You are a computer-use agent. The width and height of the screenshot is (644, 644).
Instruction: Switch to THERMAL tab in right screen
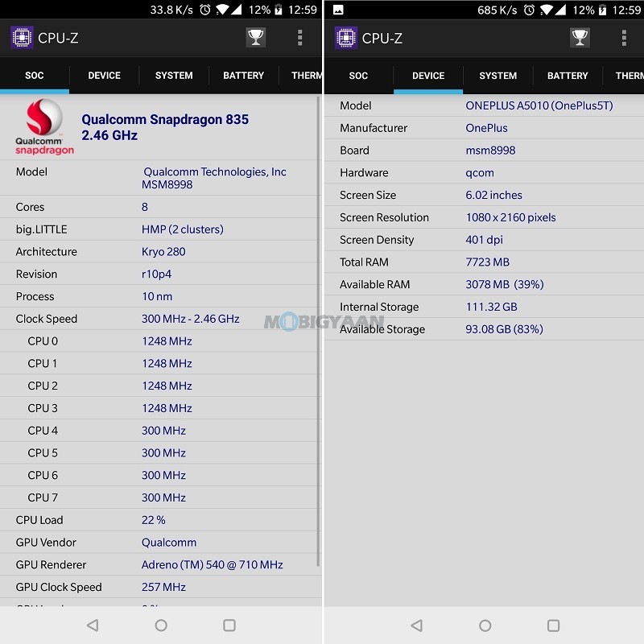(x=623, y=76)
